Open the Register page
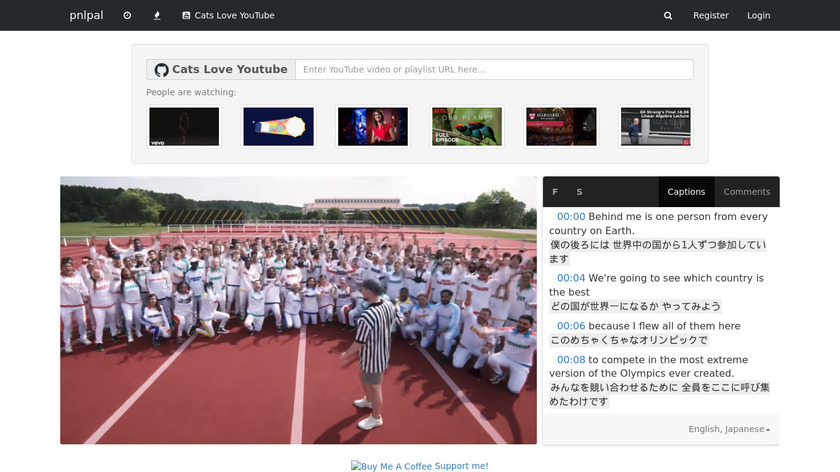The image size is (840, 472). [711, 16]
